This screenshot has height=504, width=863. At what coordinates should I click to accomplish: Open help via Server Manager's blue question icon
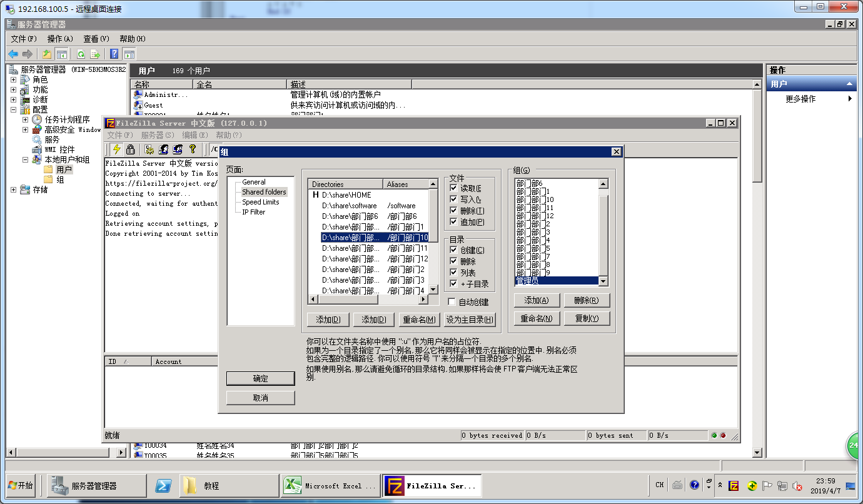114,54
